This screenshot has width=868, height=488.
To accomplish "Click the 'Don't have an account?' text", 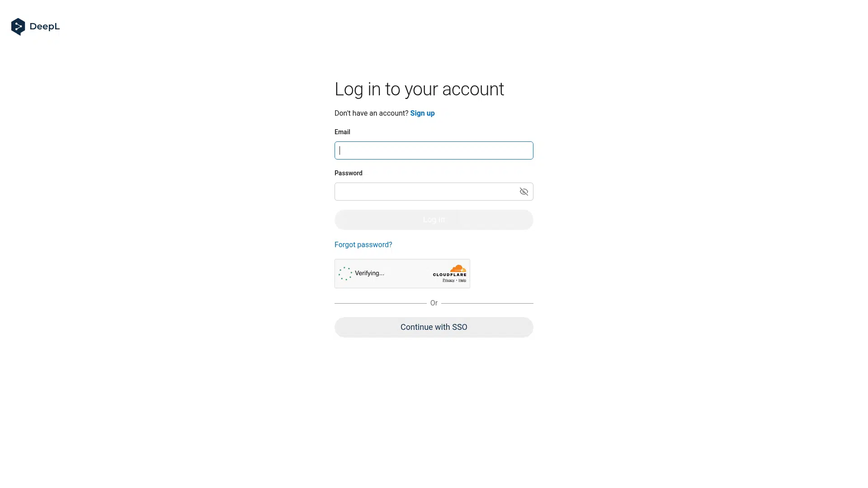I will 371,113.
